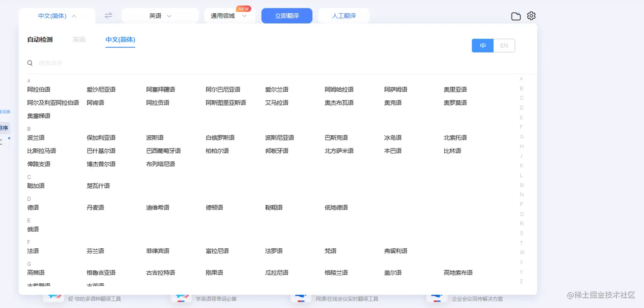Pick 北方萨米语 in the list
The height and width of the screenshot is (308, 644).
(x=339, y=151)
